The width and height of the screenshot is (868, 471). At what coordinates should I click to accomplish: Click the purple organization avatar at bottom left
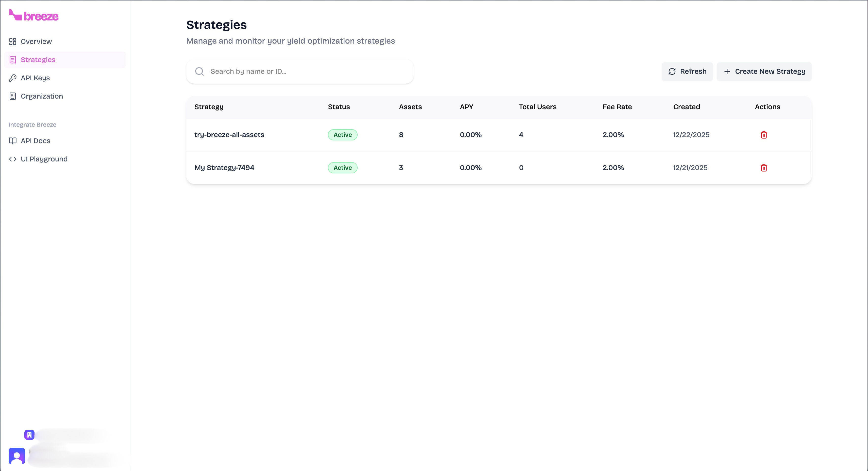[x=29, y=435]
